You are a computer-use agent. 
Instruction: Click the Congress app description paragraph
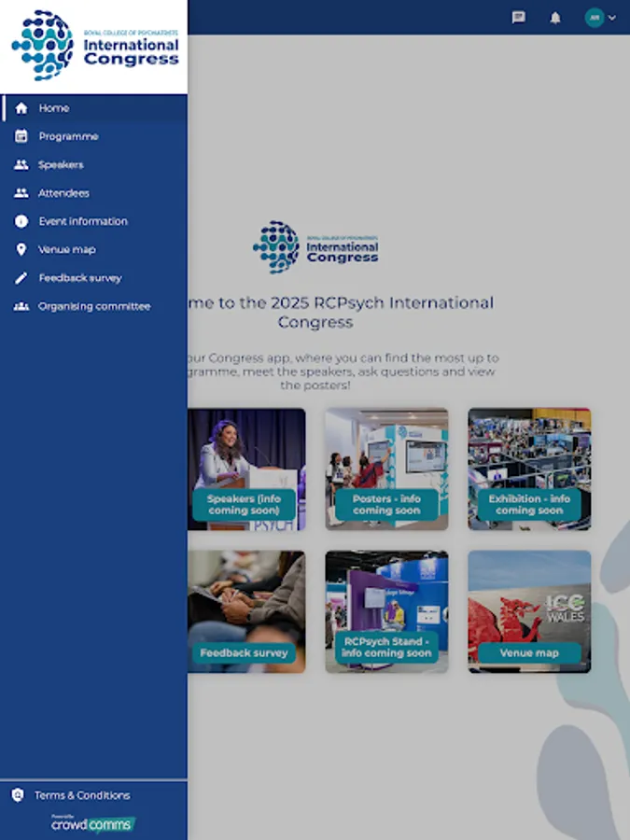click(343, 371)
